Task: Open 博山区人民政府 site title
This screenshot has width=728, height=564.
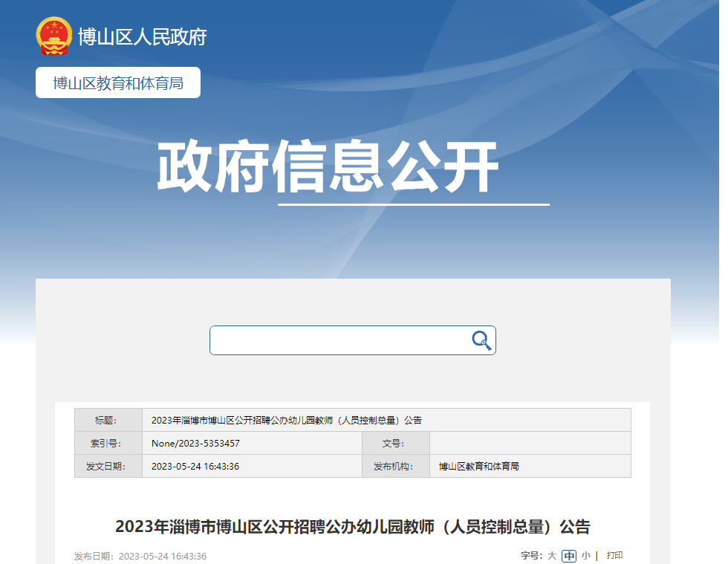Action: 142,36
